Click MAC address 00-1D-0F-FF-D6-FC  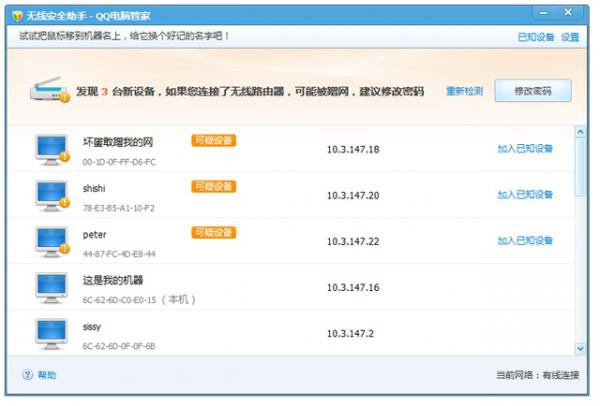(x=119, y=162)
